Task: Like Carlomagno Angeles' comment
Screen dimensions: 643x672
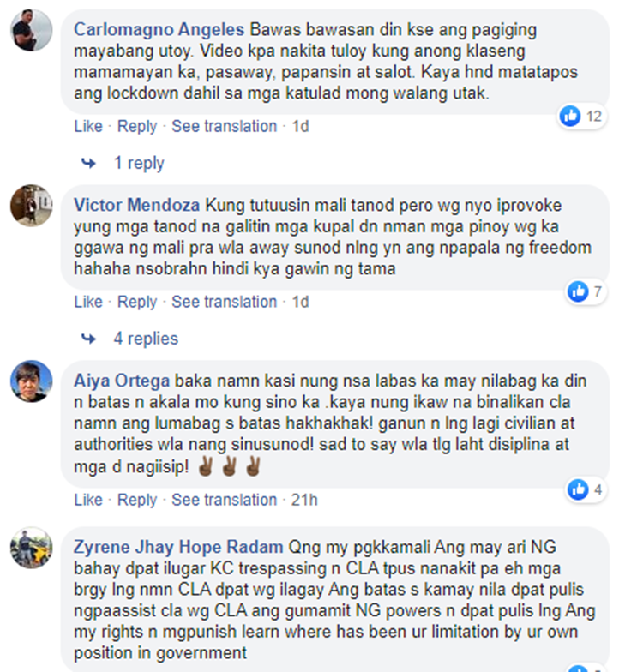Action: (x=88, y=127)
